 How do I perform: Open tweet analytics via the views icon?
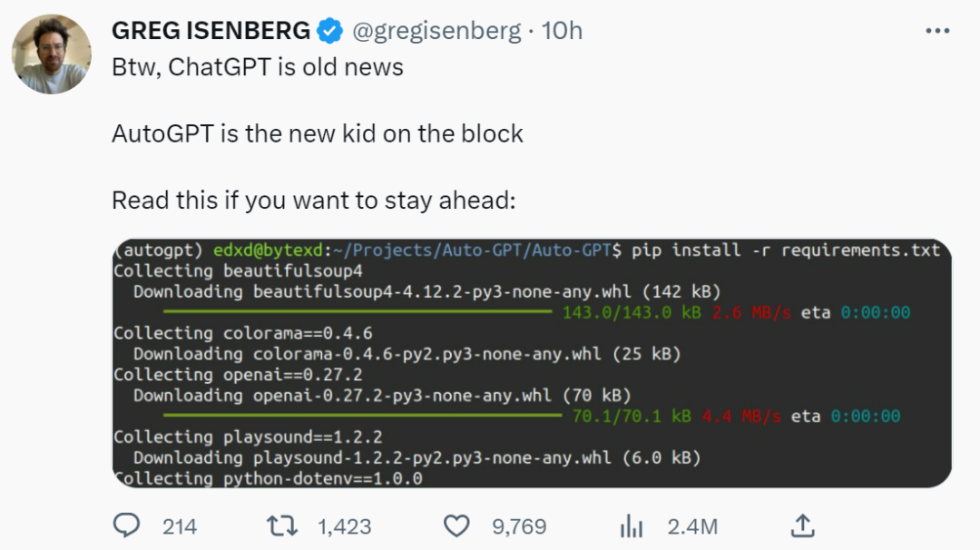[630, 525]
